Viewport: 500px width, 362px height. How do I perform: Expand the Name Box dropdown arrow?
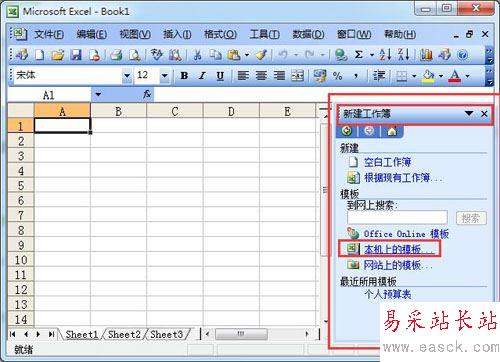[98, 94]
